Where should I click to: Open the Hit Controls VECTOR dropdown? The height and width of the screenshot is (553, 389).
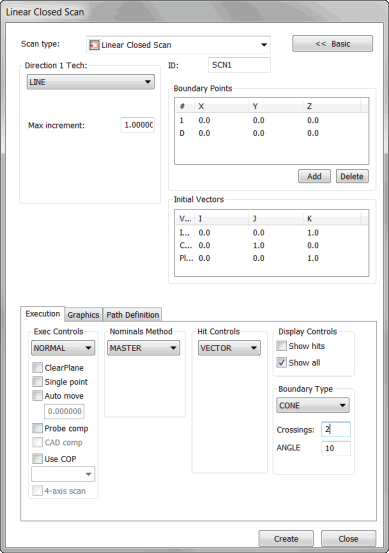click(229, 348)
